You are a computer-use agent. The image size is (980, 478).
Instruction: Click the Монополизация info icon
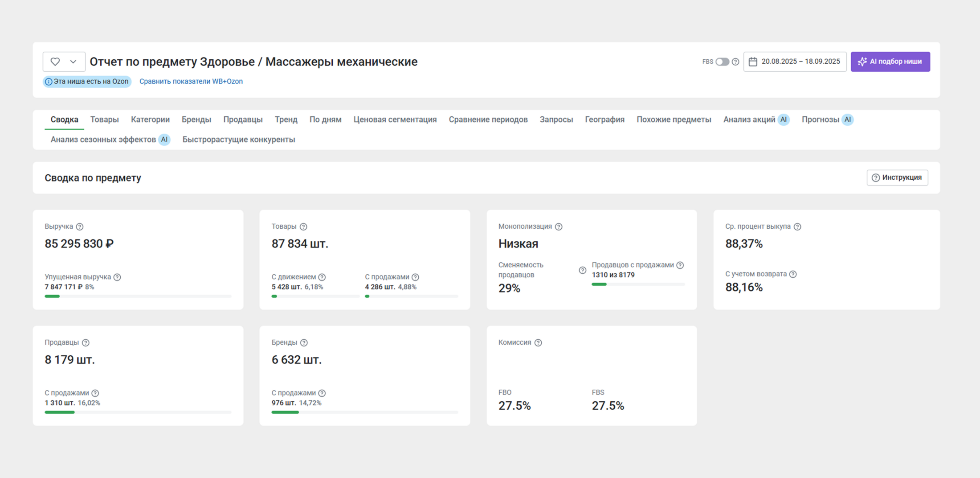pyautogui.click(x=559, y=227)
